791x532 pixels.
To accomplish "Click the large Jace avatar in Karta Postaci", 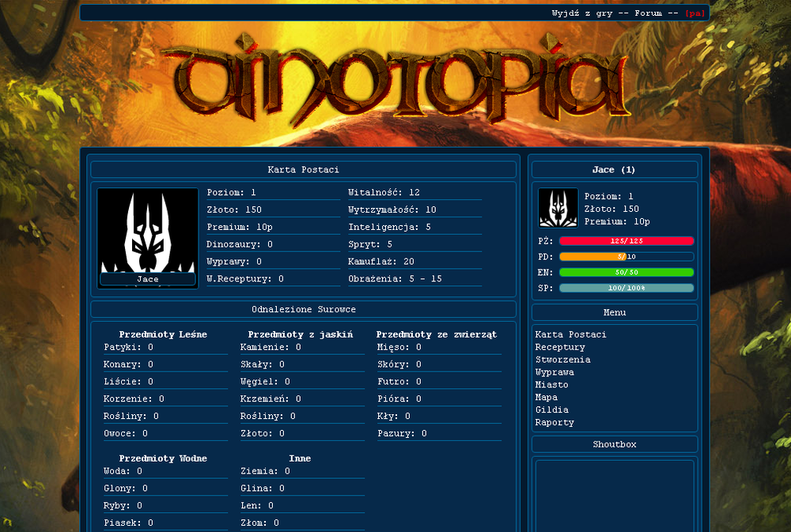I will [x=147, y=238].
